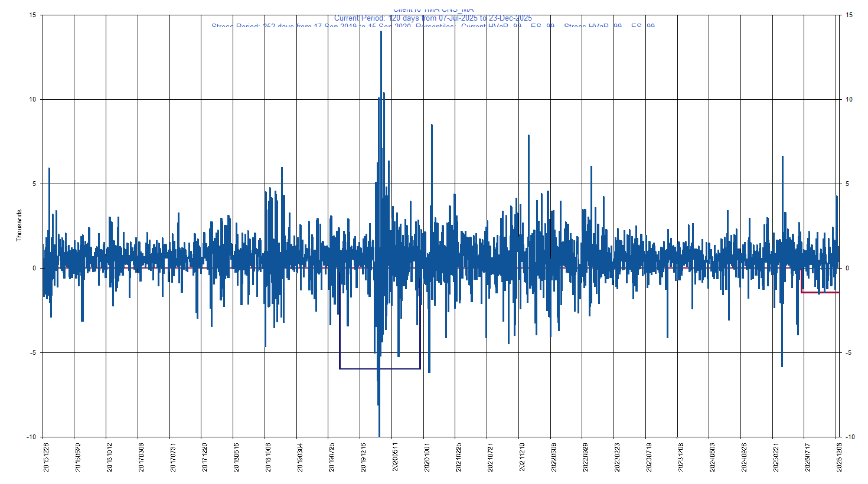Click the red current period HVaR line at right
The height and width of the screenshot is (484, 868).
point(821,292)
